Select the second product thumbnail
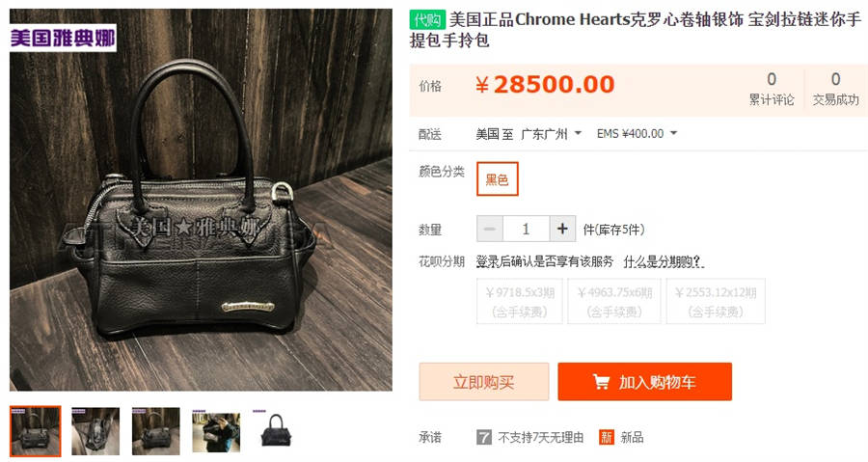 point(95,431)
